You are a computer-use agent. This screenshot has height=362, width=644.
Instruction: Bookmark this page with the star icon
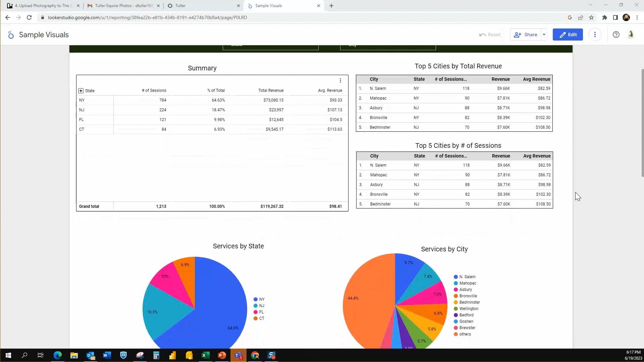(591, 17)
